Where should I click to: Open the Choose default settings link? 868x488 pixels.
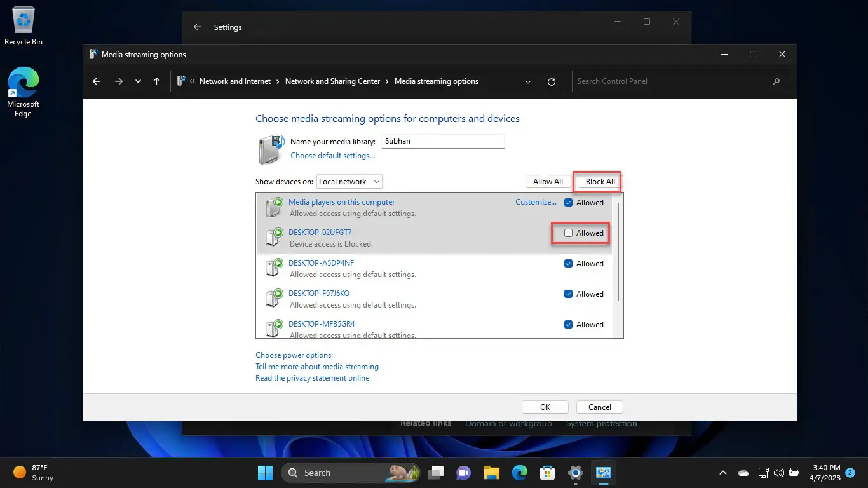coord(332,156)
